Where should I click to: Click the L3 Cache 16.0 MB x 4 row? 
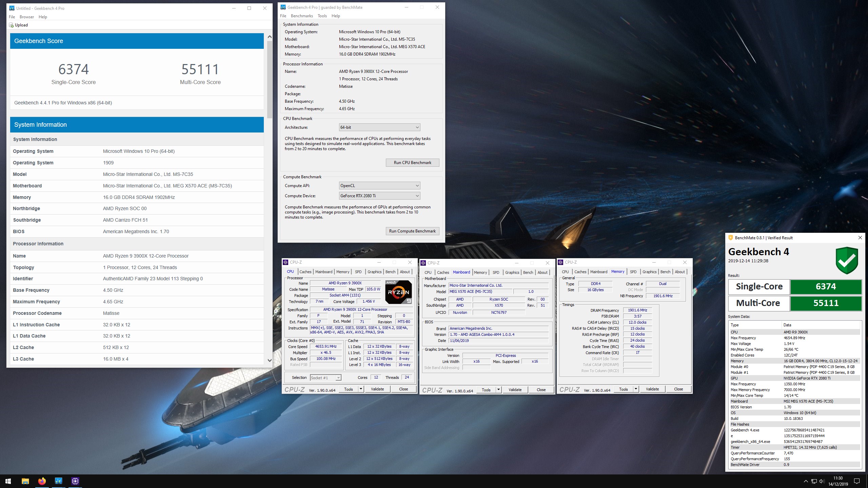click(137, 359)
